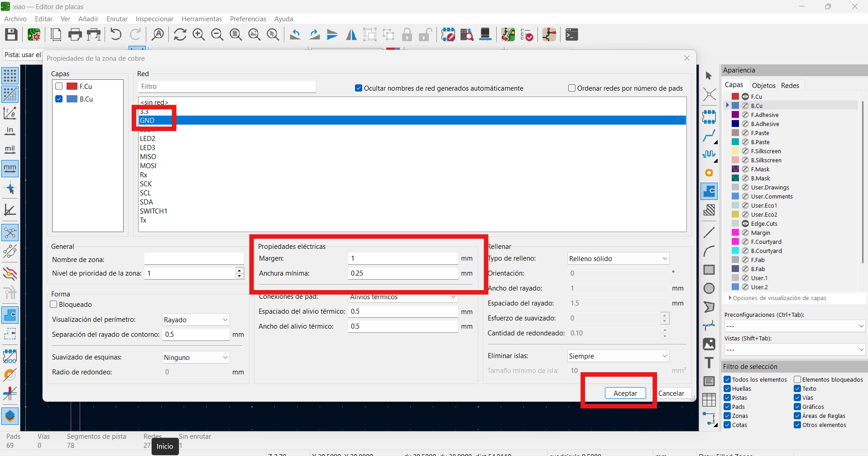This screenshot has height=456, width=868.
Task: Select the Add image tool
Action: pyautogui.click(x=709, y=344)
